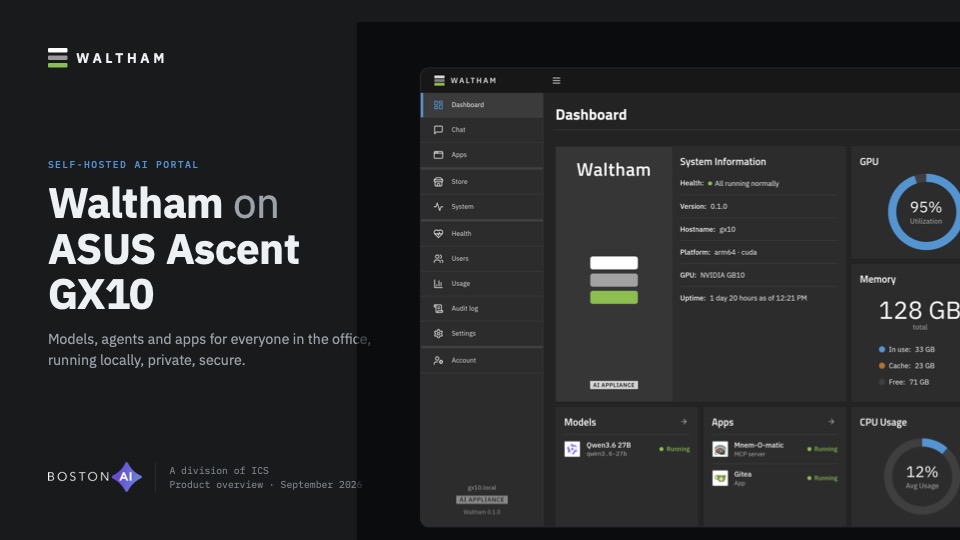Click the Dashboard page title
Screen dimensions: 960x540
[x=591, y=114]
